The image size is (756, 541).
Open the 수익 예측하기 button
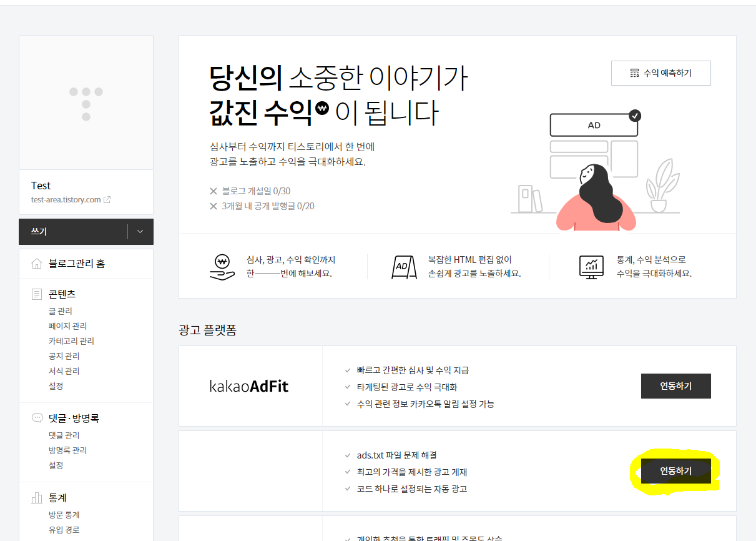pos(660,73)
